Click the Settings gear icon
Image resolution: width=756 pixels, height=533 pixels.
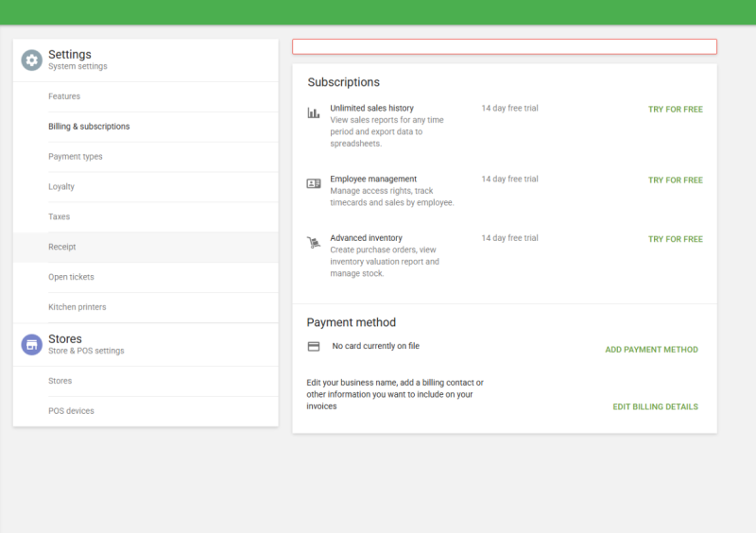point(32,60)
